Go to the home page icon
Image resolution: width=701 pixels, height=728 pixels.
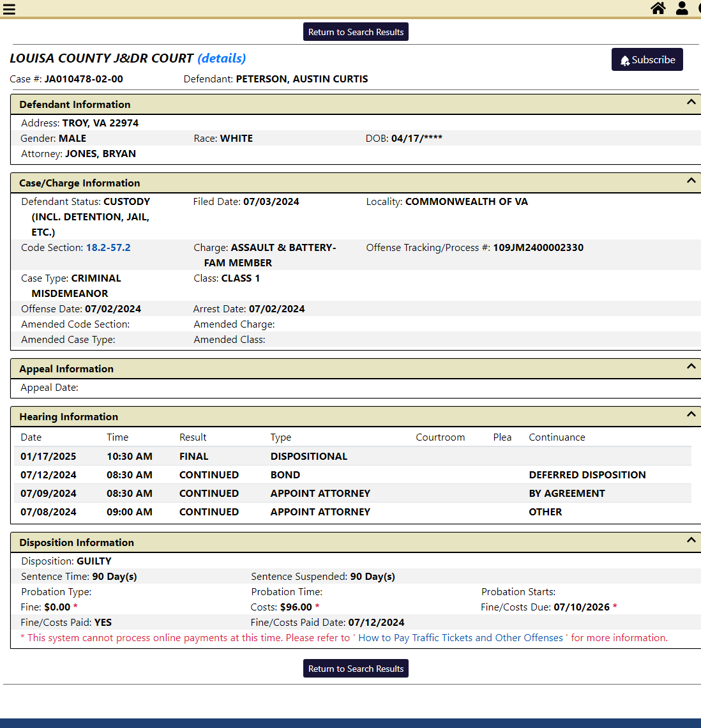click(x=658, y=8)
